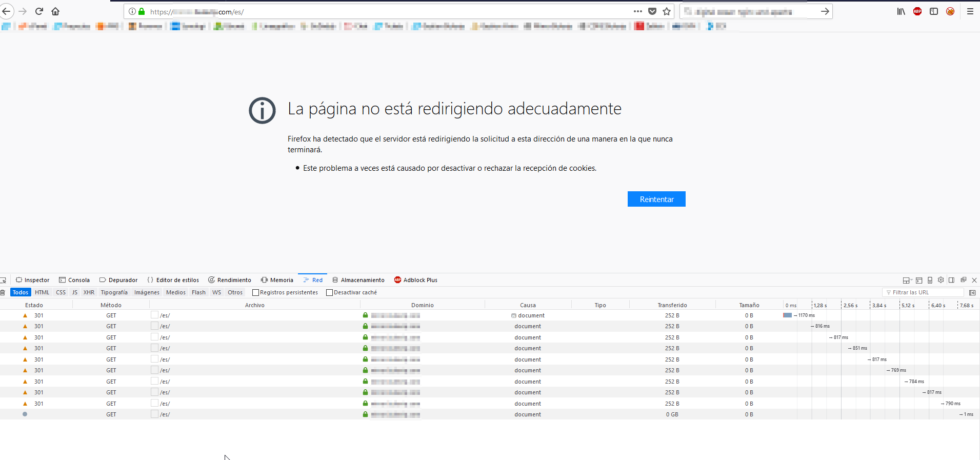
Task: Switch to the Rendimiento tab
Action: [x=230, y=280]
